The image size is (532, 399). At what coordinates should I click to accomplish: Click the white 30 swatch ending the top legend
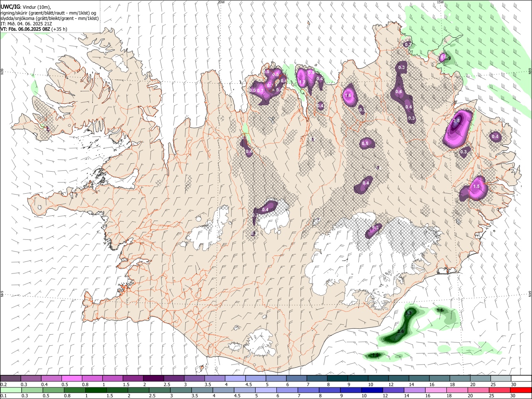coord(521,378)
